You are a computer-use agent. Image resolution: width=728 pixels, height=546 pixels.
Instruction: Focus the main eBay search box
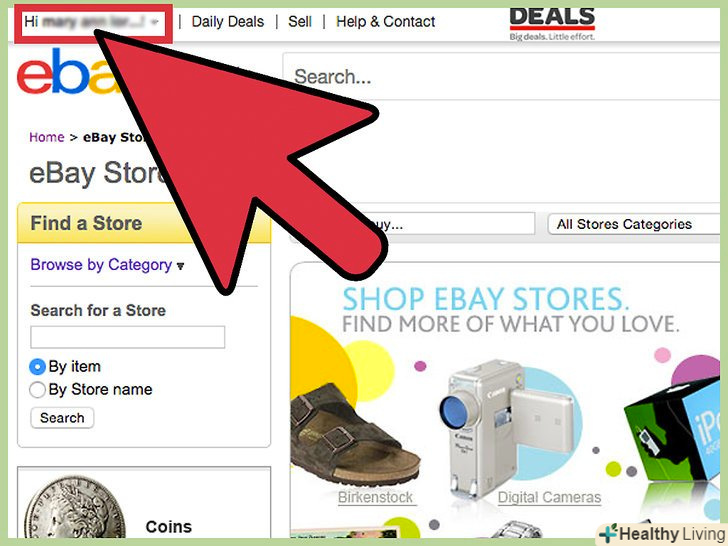501,76
